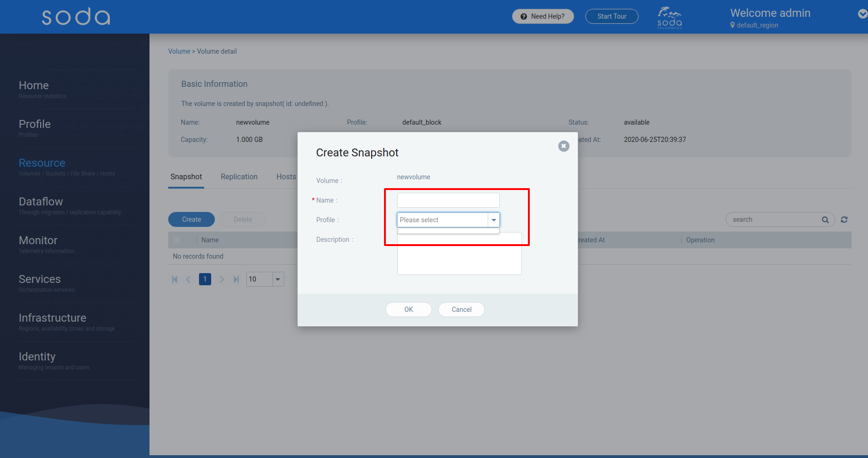Open the Resource section in the sidebar
Image resolution: width=868 pixels, height=458 pixels.
click(42, 162)
